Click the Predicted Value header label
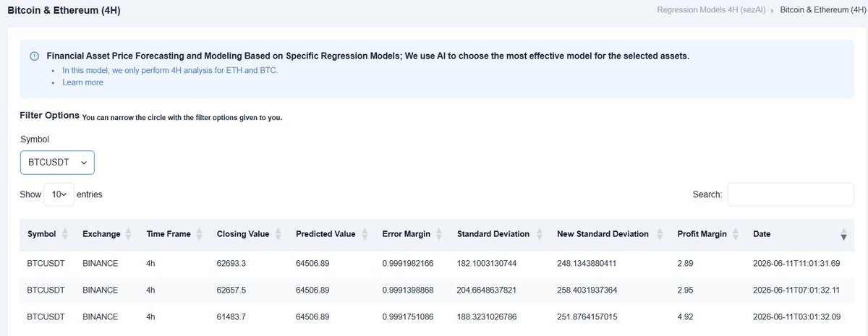868x336 pixels. [x=325, y=234]
